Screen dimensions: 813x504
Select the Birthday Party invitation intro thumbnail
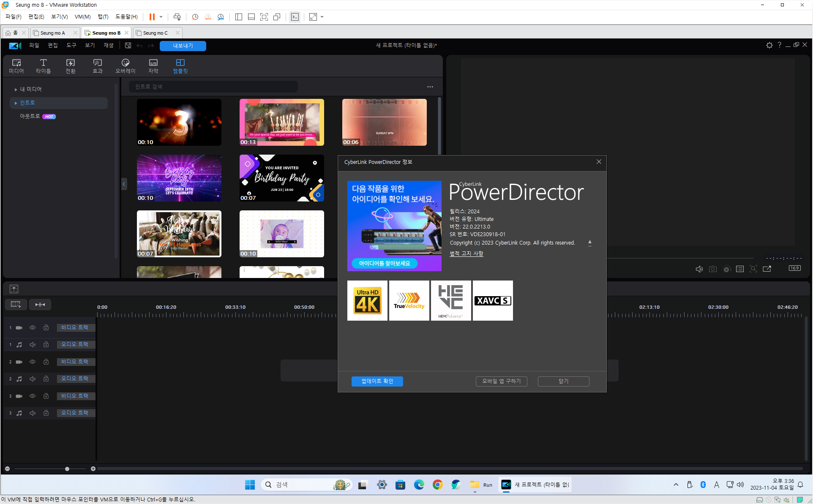coord(281,178)
